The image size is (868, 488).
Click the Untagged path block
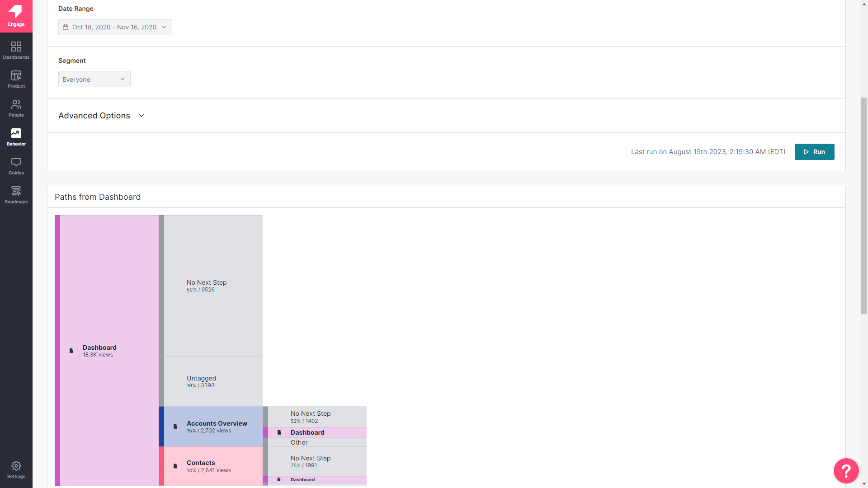click(x=213, y=381)
